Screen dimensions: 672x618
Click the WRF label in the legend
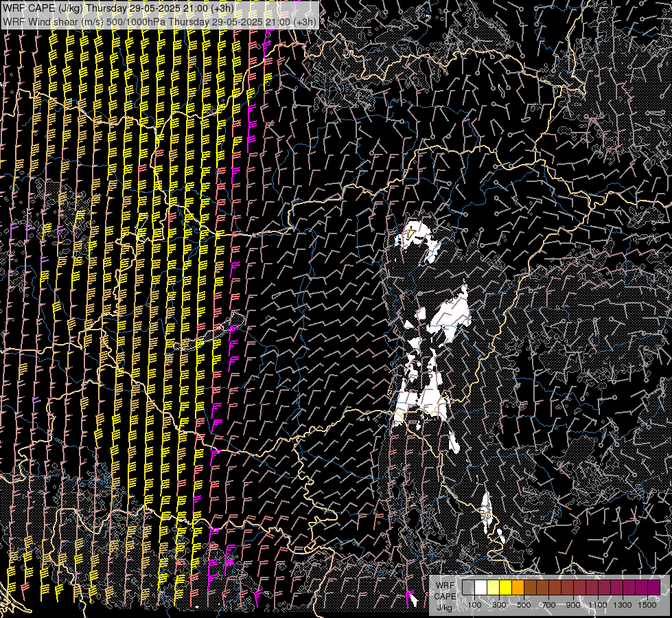[445, 586]
